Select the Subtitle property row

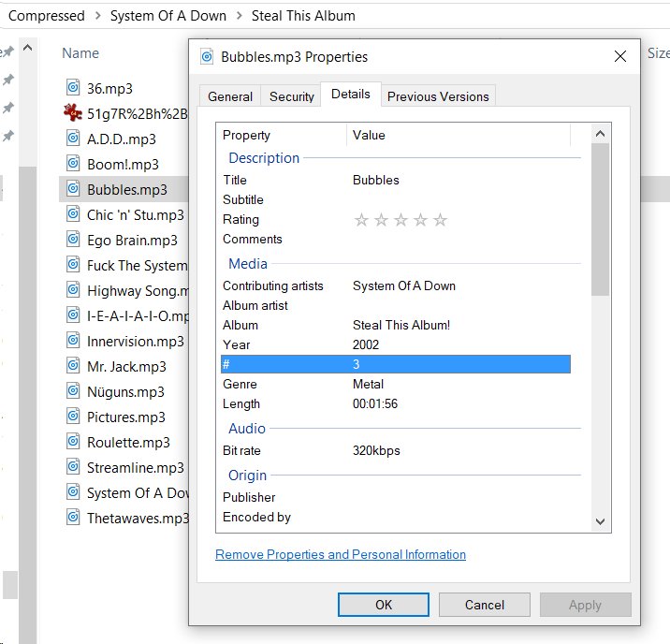click(x=396, y=199)
